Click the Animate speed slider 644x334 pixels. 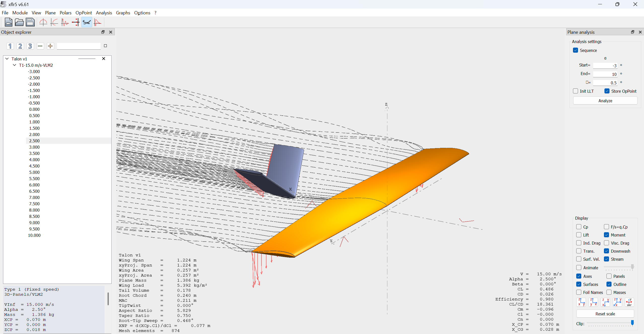[x=619, y=267]
